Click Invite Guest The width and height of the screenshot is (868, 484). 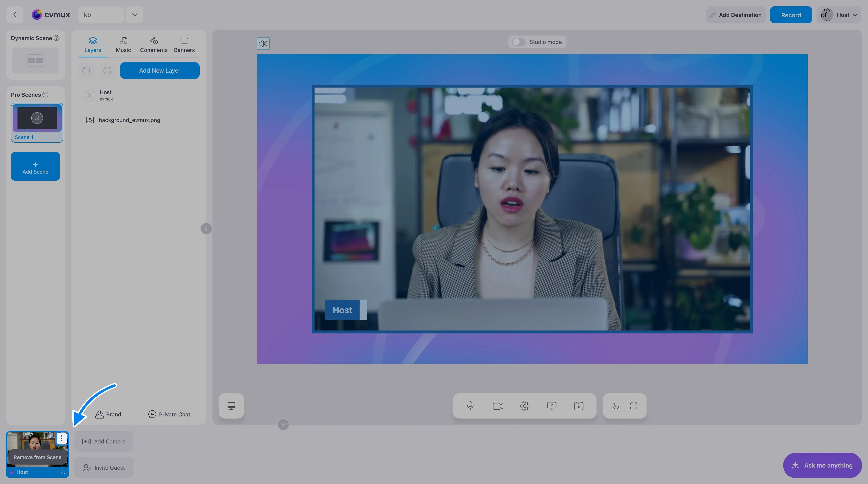tap(104, 468)
